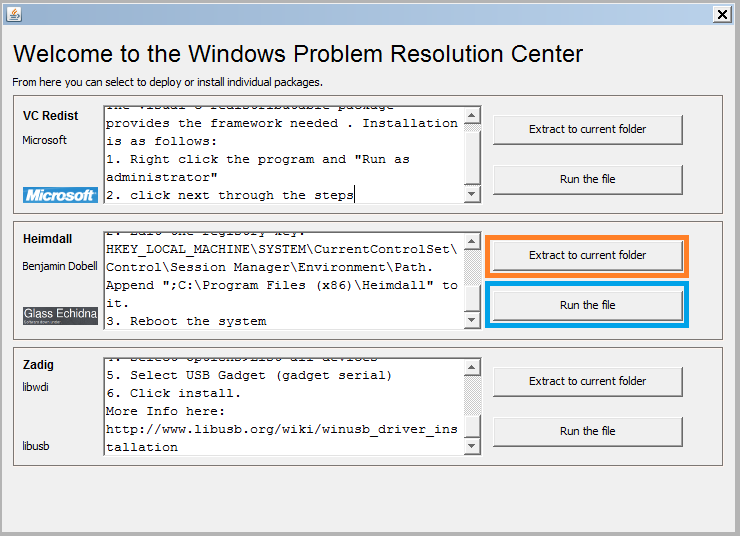Click the 'libusb' label in Zadig section

tap(36, 446)
